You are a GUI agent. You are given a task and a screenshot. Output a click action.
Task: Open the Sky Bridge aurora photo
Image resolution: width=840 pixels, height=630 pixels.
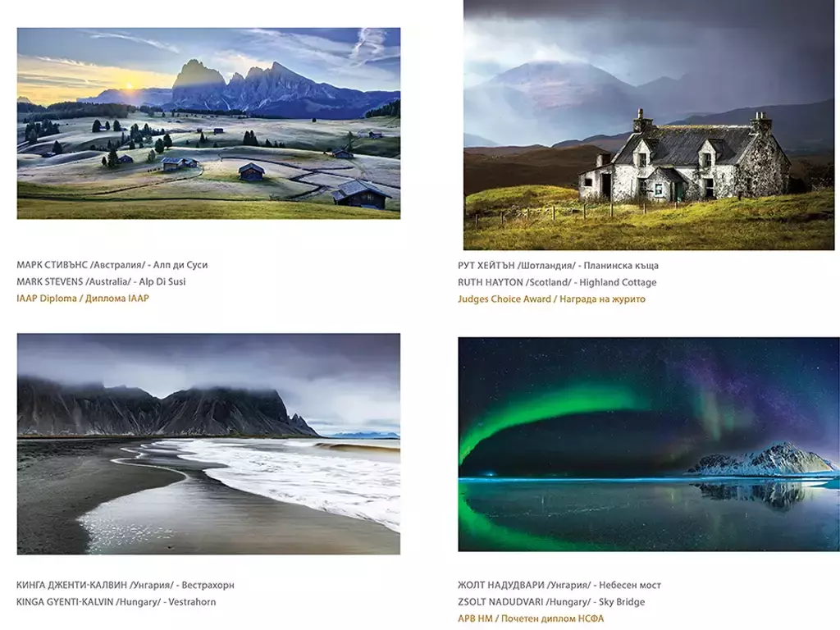pos(649,444)
